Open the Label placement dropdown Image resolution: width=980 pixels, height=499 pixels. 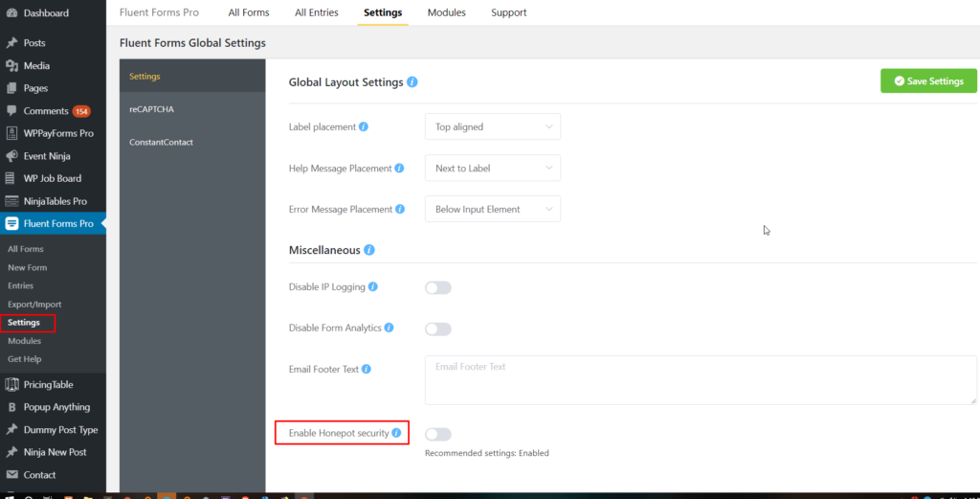click(x=493, y=127)
